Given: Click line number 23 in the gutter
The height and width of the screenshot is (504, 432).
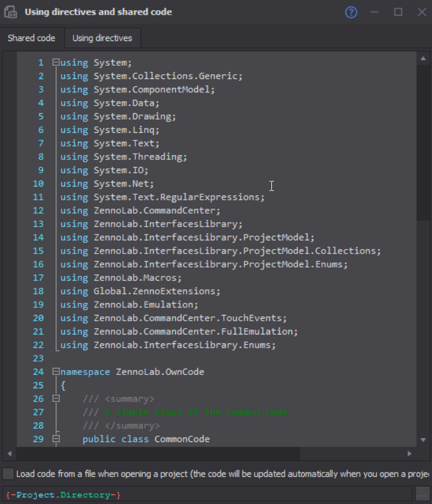Looking at the screenshot, I should point(38,359).
